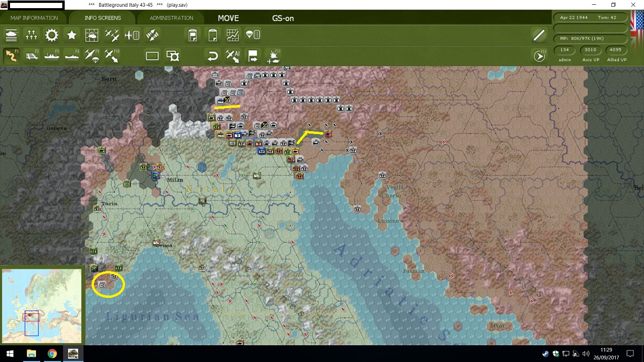Click the GS-on status label
This screenshot has width=644, height=362.
pyautogui.click(x=283, y=18)
